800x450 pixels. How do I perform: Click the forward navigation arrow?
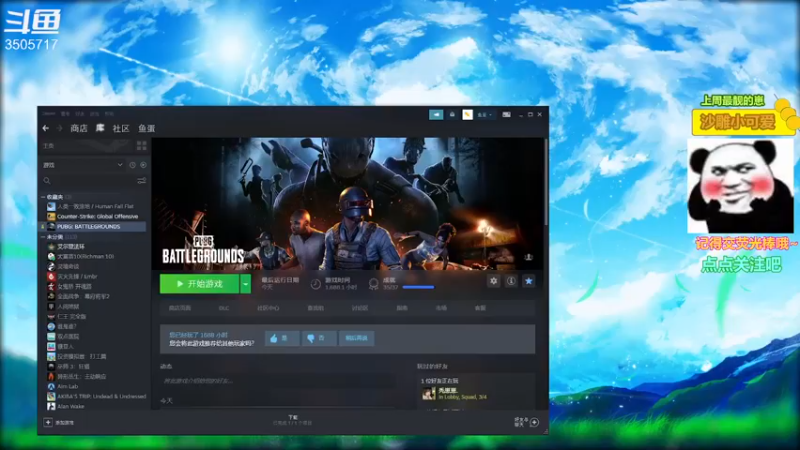pos(60,128)
